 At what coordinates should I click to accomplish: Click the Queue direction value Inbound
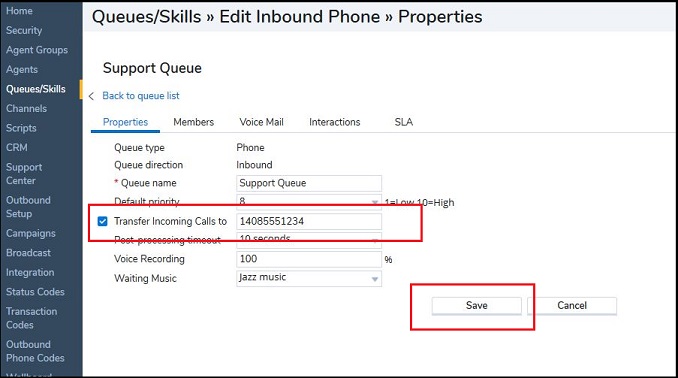tap(254, 165)
